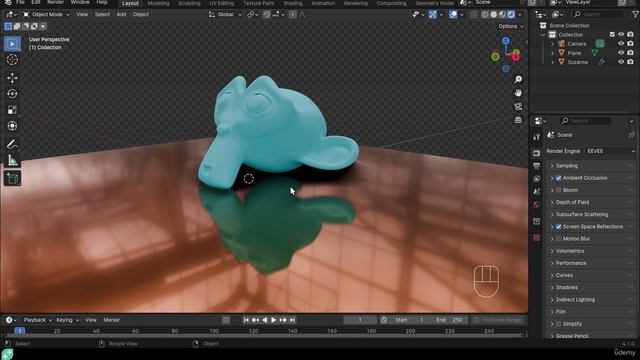Switch to the Sculpting workspace tab
The image size is (640, 360).
[x=189, y=3]
